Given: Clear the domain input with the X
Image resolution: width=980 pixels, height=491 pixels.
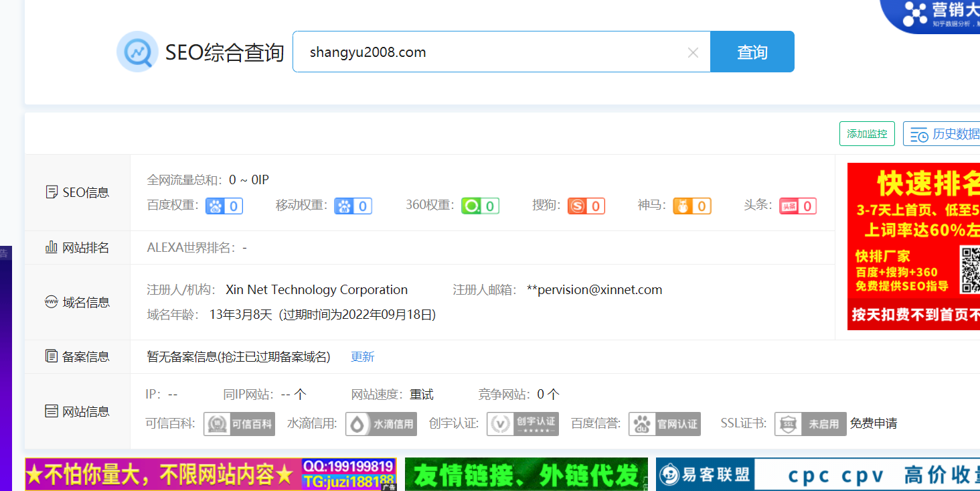Looking at the screenshot, I should (693, 52).
